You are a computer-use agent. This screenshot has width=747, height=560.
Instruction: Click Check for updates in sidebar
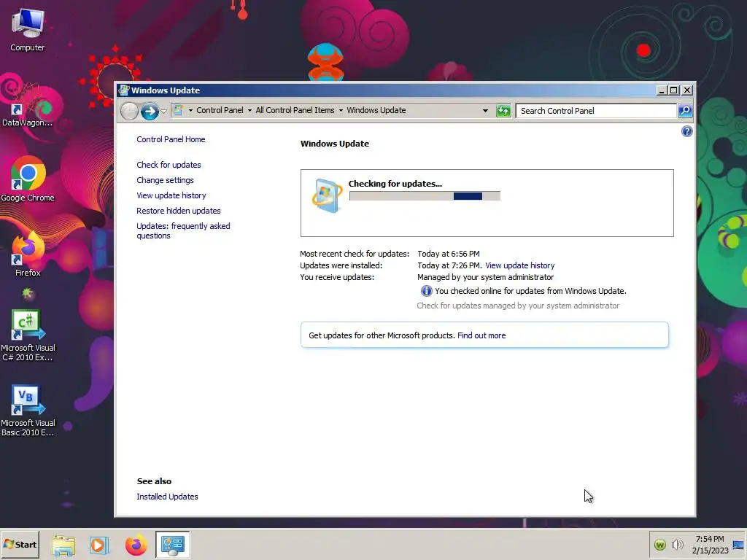169,165
